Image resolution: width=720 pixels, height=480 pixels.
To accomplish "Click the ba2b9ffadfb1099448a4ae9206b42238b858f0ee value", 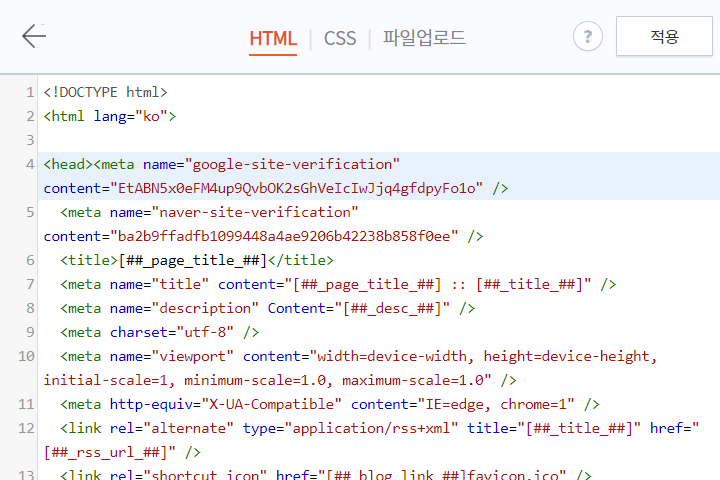I will point(284,237).
